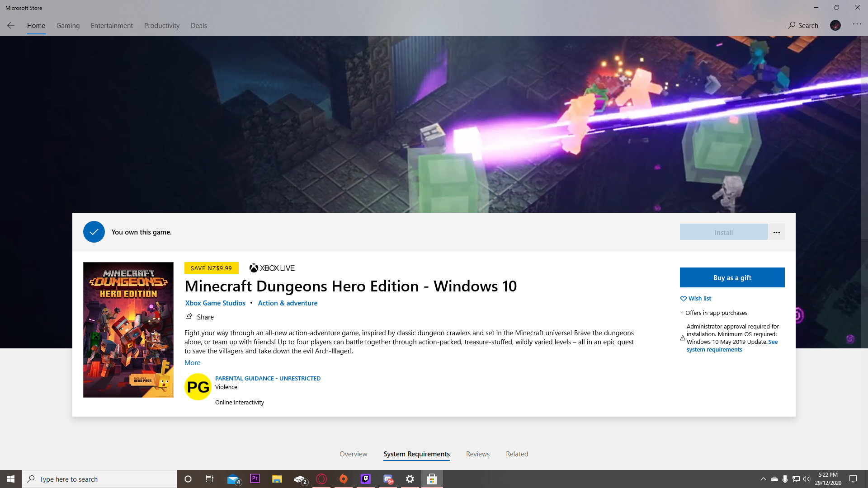The width and height of the screenshot is (868, 488).
Task: Open the Windows Start menu
Action: [11, 479]
